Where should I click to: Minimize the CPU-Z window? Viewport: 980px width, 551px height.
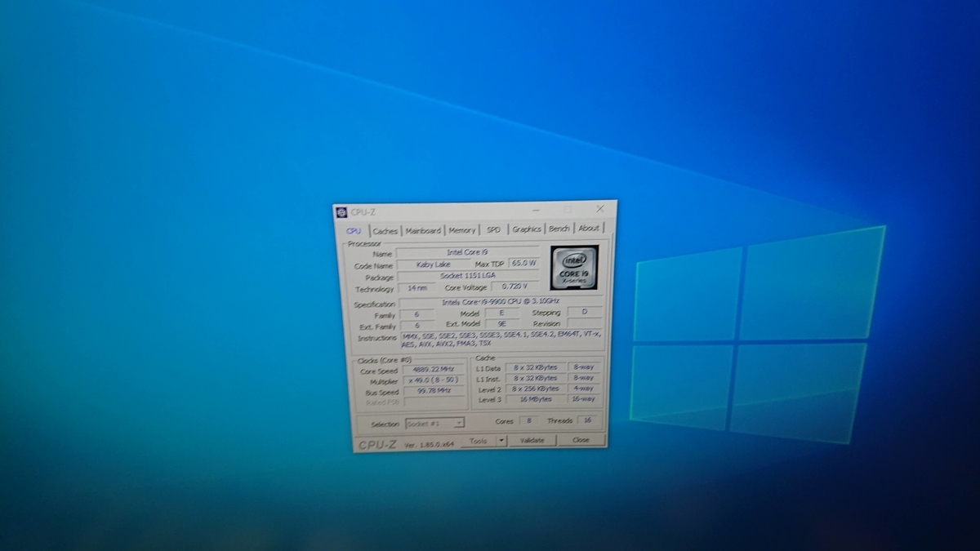(x=535, y=211)
